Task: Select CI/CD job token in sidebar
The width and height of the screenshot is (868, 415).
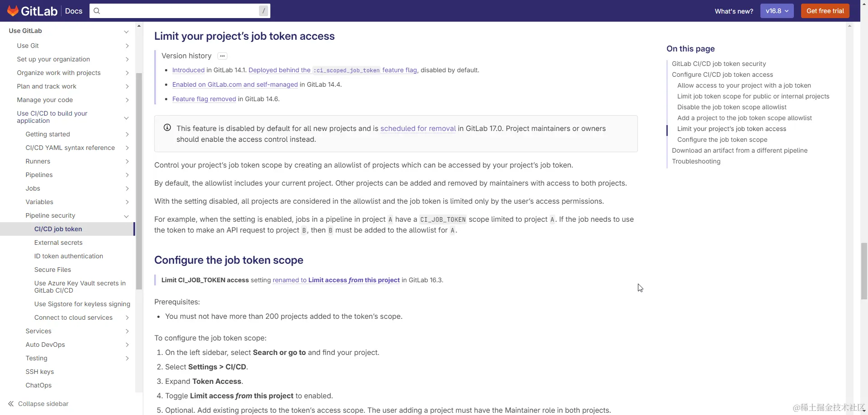Action: [x=58, y=229]
